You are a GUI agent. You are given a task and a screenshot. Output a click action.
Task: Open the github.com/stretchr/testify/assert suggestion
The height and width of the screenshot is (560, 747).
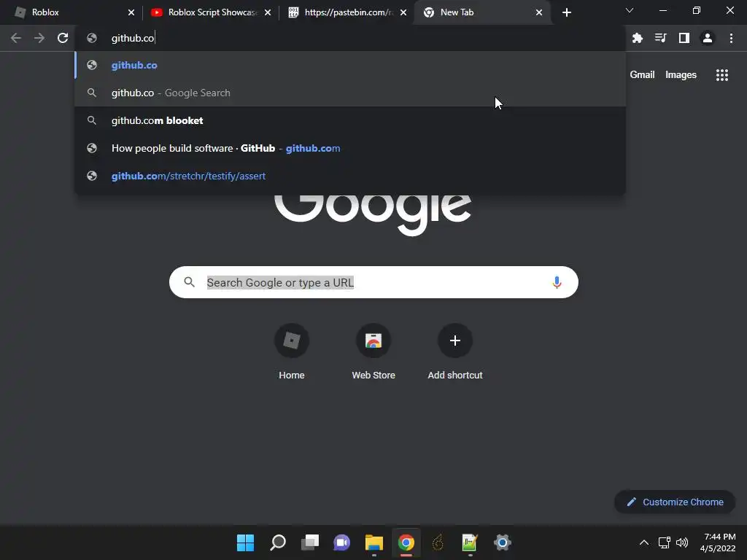point(350,176)
